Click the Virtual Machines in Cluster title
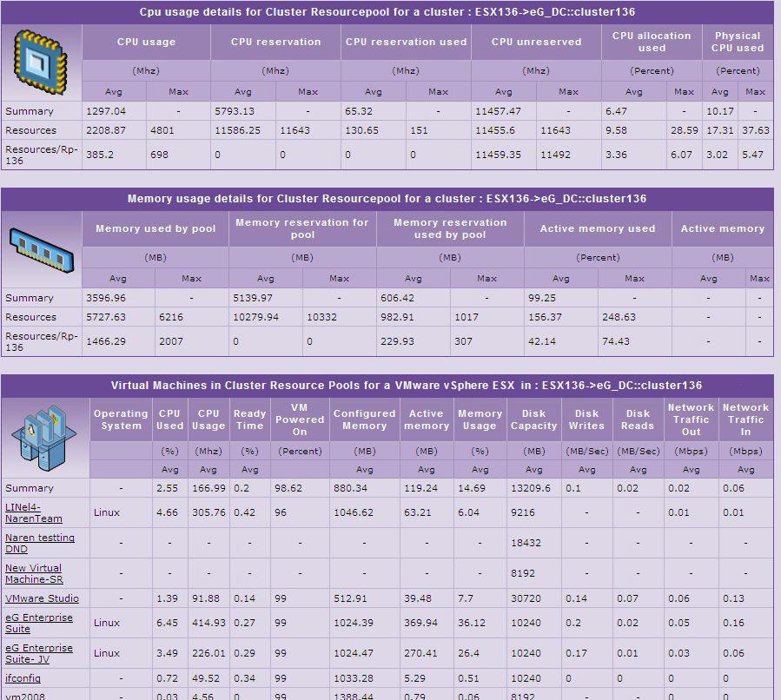Viewport: 781px width, 700px height. (407, 386)
